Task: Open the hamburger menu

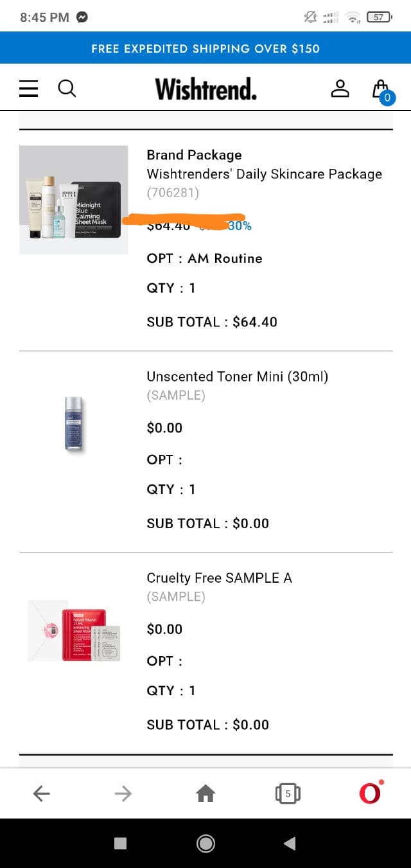Action: coord(29,88)
